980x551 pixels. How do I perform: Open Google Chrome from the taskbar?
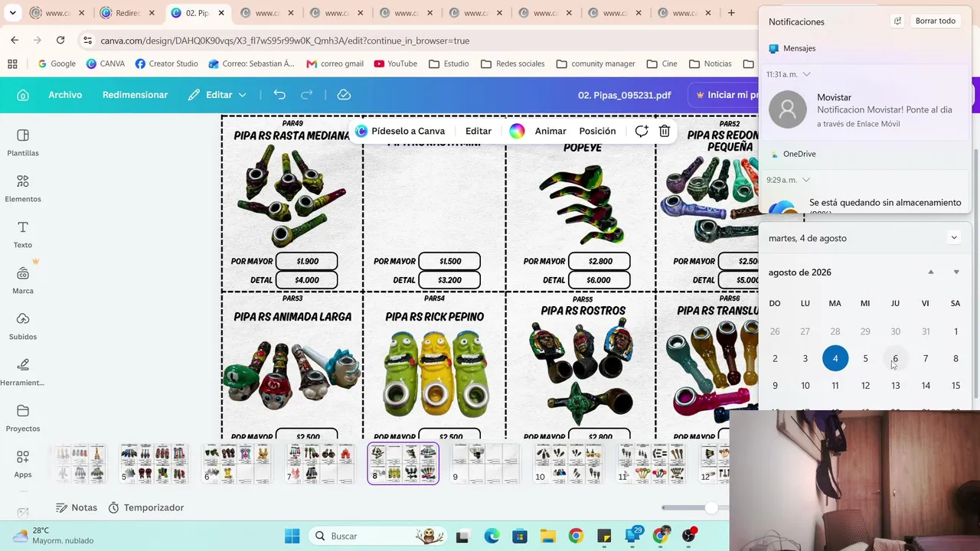[576, 536]
